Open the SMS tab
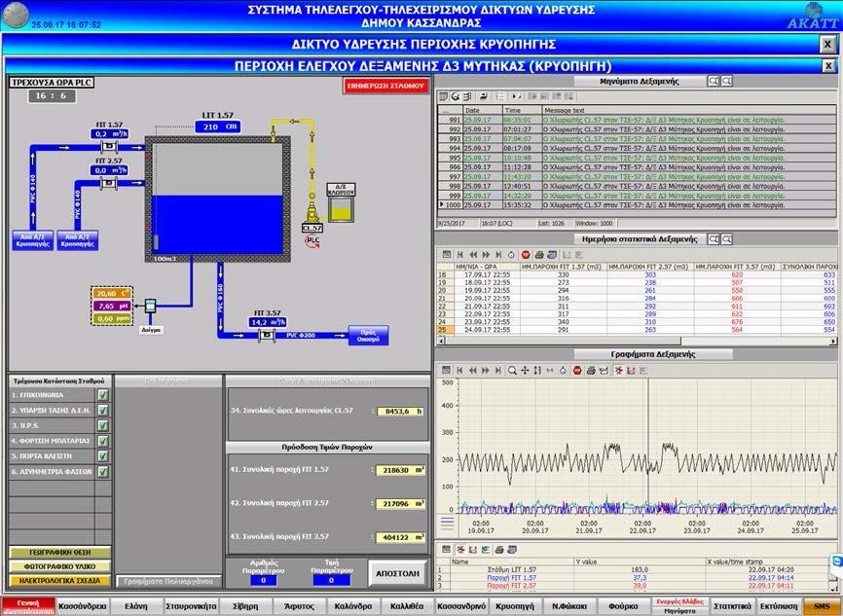 [822, 606]
